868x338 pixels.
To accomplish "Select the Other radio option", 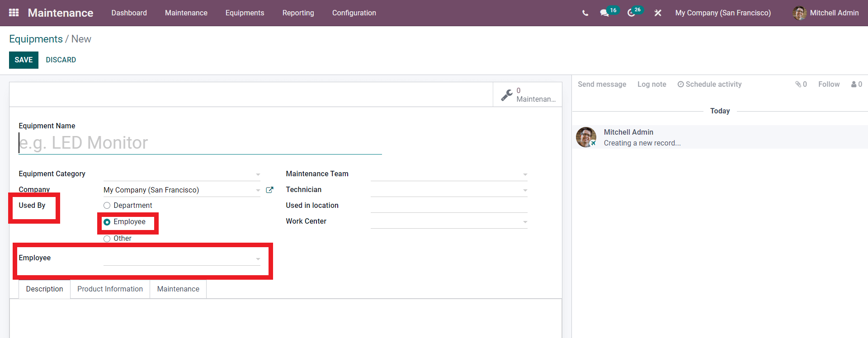I will 107,239.
